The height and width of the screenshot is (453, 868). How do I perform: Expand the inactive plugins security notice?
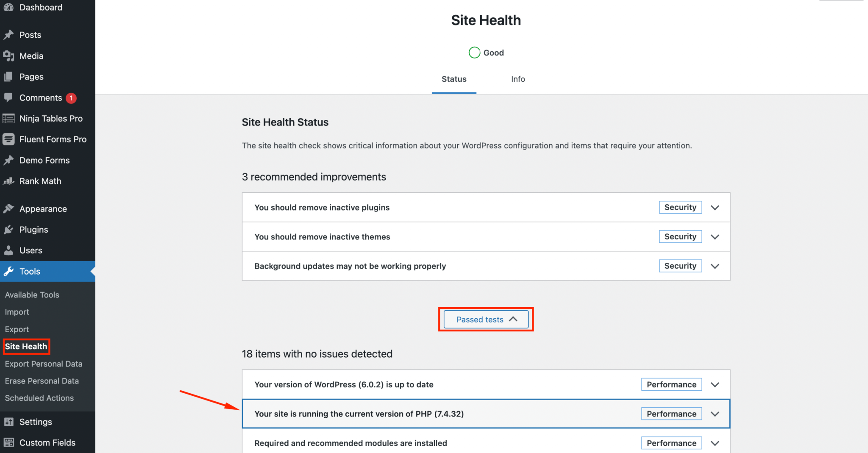715,207
